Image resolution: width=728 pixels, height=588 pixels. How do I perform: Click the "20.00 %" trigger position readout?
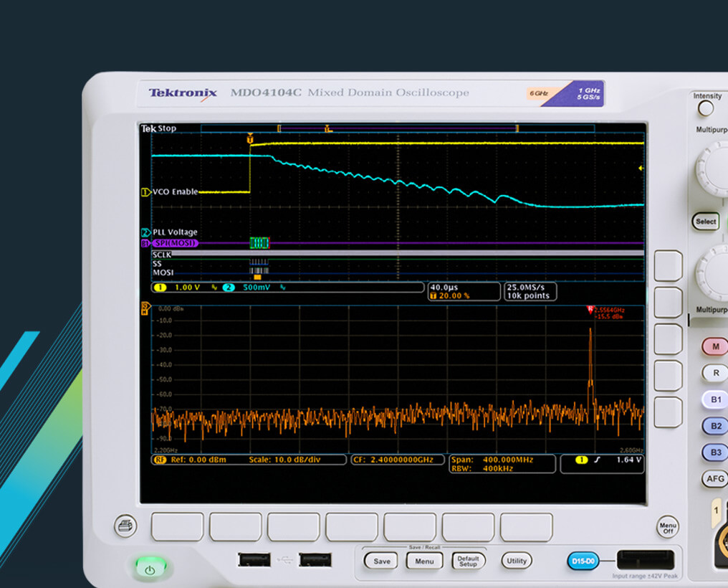454,296
